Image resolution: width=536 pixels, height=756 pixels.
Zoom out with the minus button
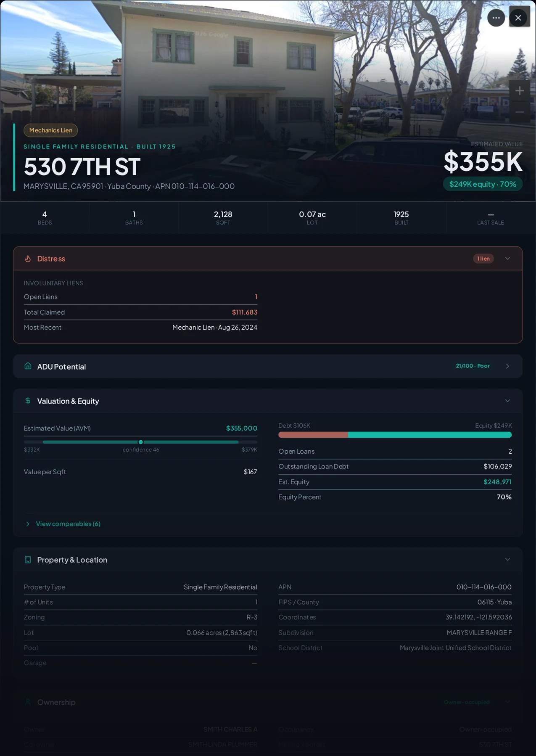tap(520, 112)
